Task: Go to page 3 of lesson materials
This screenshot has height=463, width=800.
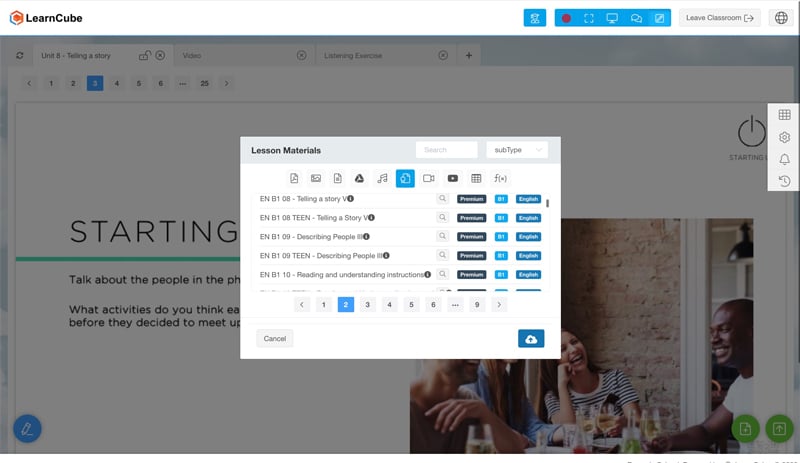Action: coord(367,305)
